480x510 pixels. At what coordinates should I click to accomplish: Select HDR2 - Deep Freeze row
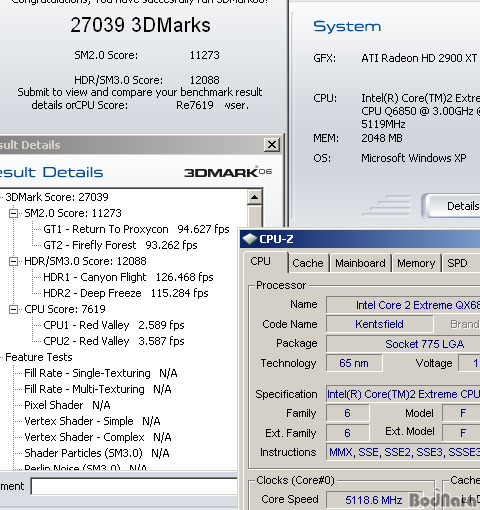point(126,293)
